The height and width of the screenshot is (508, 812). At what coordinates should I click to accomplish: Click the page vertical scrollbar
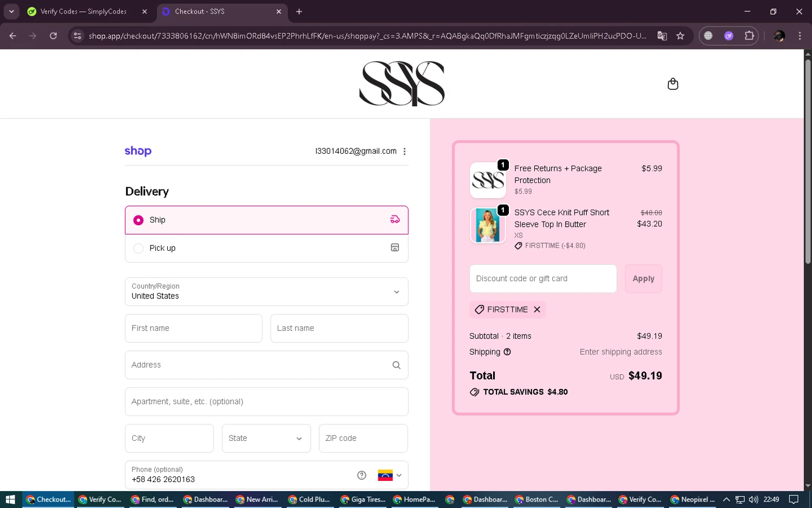point(808,161)
